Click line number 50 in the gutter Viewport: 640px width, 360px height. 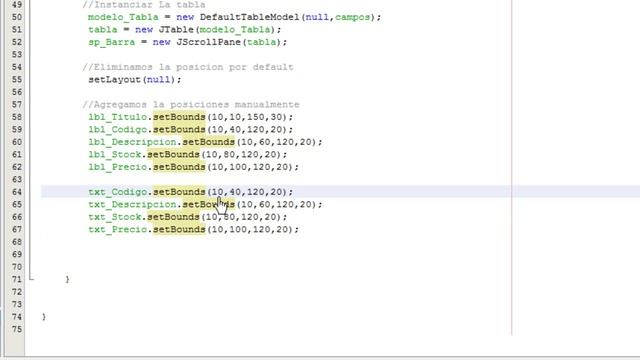tap(17, 17)
